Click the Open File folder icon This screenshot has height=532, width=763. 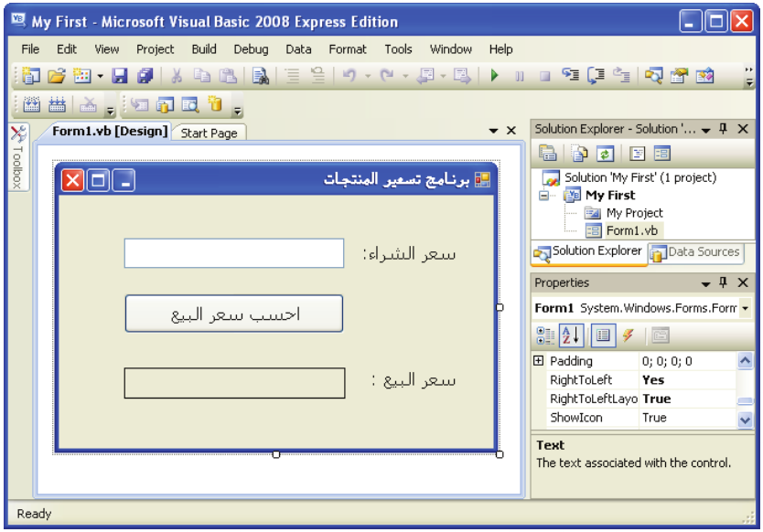click(57, 75)
